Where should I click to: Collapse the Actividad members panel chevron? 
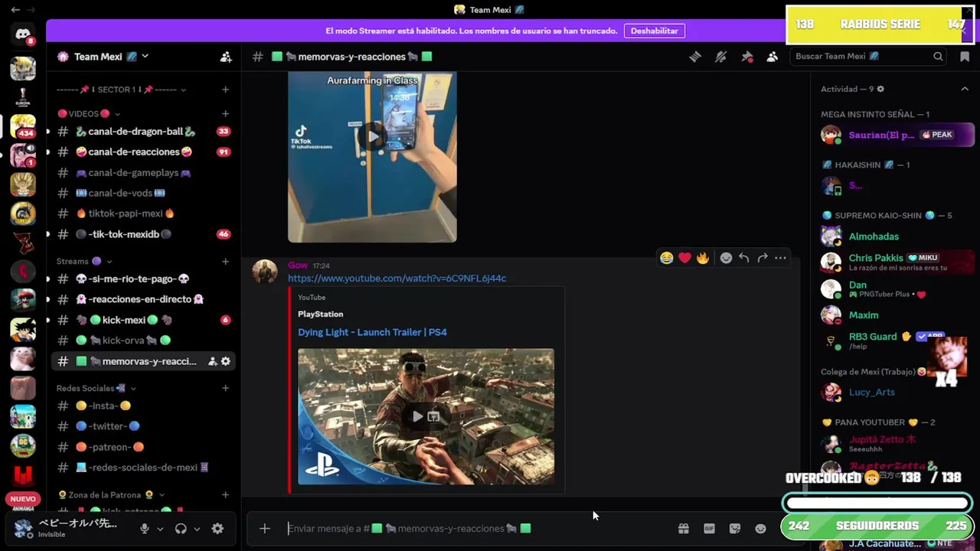point(965,89)
